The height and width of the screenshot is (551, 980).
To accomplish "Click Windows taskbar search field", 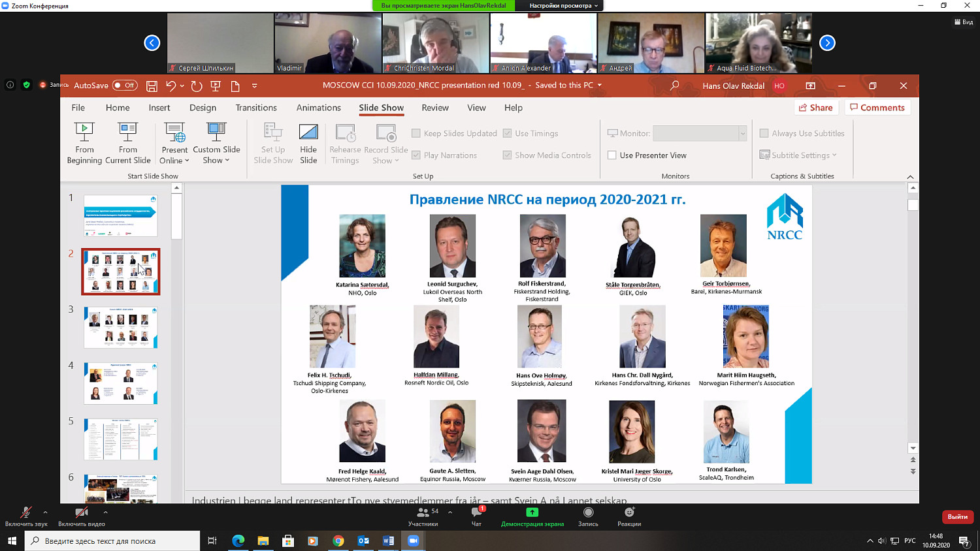I will pos(112,541).
